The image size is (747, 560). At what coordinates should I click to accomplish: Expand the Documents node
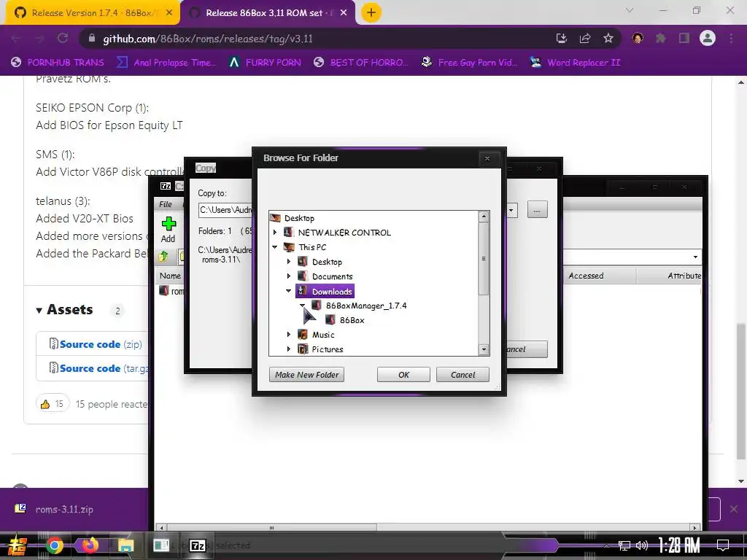point(289,276)
